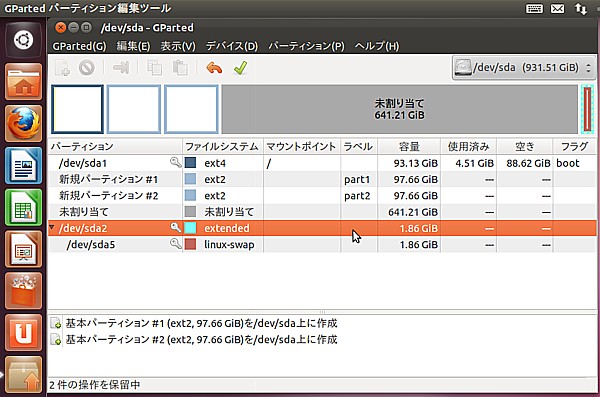This screenshot has height=397, width=600.
Task: Sort by ラベル column header
Action: pyautogui.click(x=359, y=147)
